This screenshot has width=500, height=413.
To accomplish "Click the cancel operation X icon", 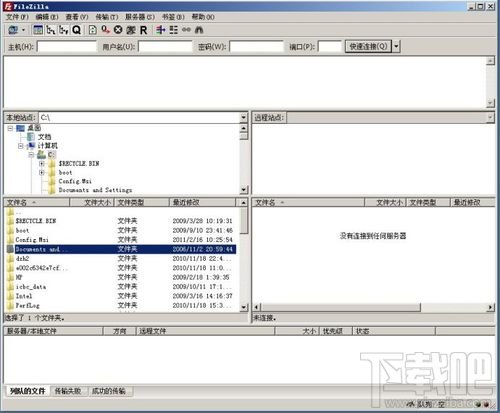I will (118, 30).
